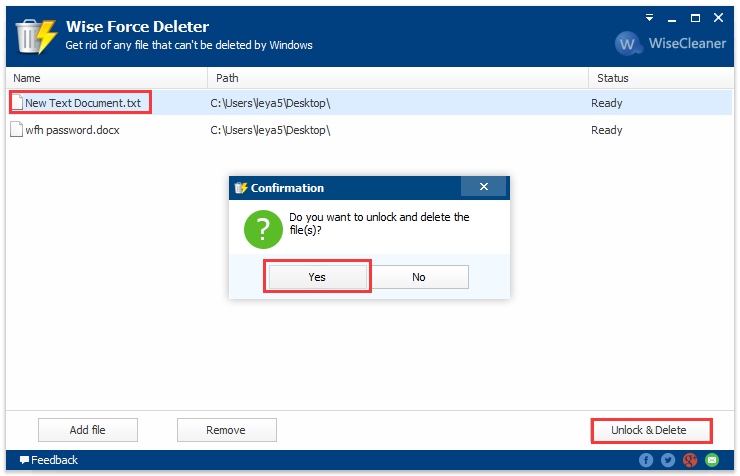Click the green question mark icon
Viewport: 740px width, 476px height.
[x=263, y=229]
